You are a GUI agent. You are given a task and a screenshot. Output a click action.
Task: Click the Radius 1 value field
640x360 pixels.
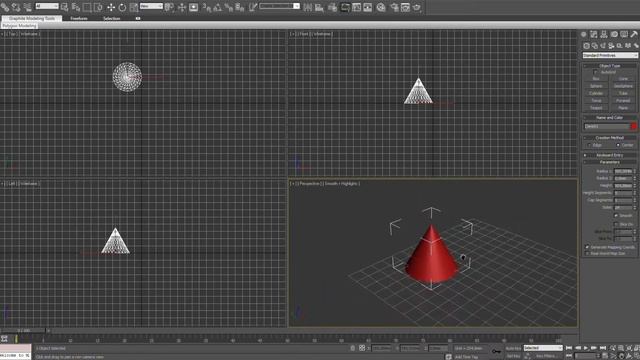coord(623,171)
